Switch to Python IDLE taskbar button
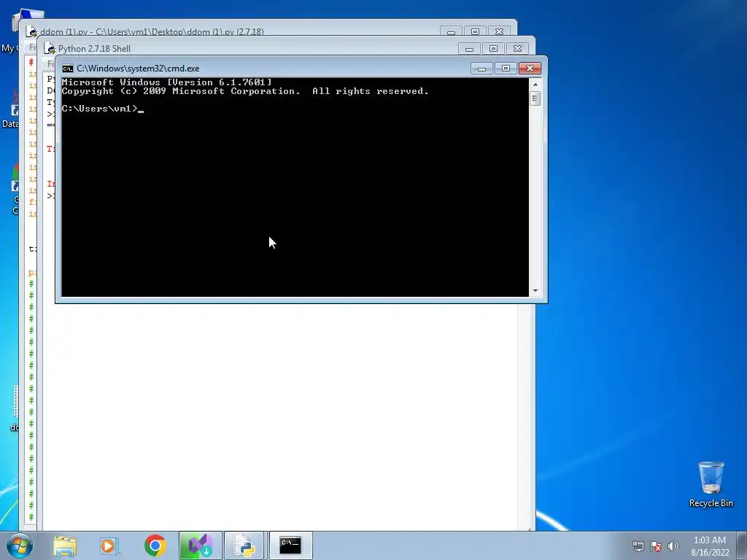Screen dimensions: 747x560 [244, 545]
